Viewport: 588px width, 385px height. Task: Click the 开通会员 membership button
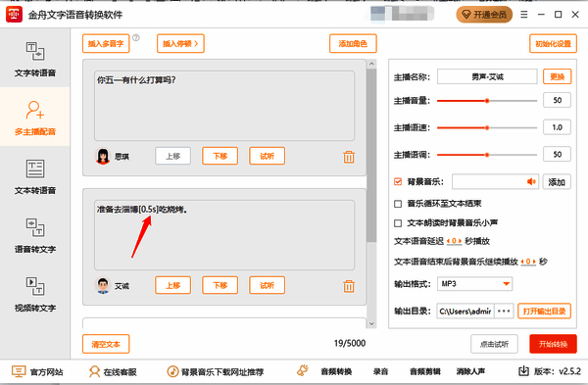tap(484, 15)
